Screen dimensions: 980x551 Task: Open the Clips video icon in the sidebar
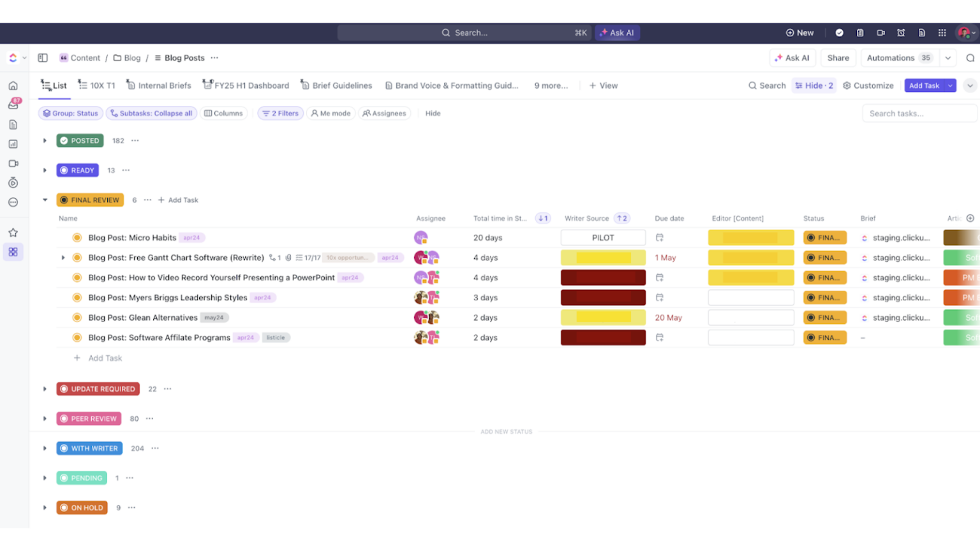(x=13, y=163)
